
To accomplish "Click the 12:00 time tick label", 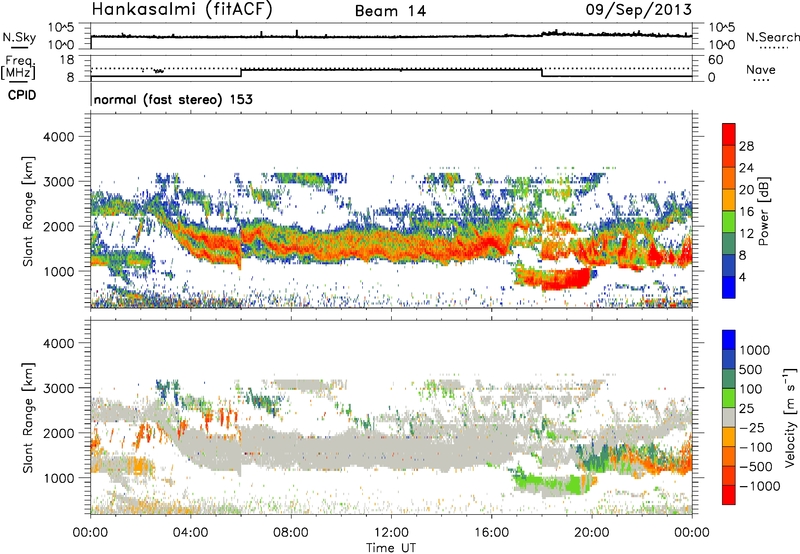I will click(391, 533).
